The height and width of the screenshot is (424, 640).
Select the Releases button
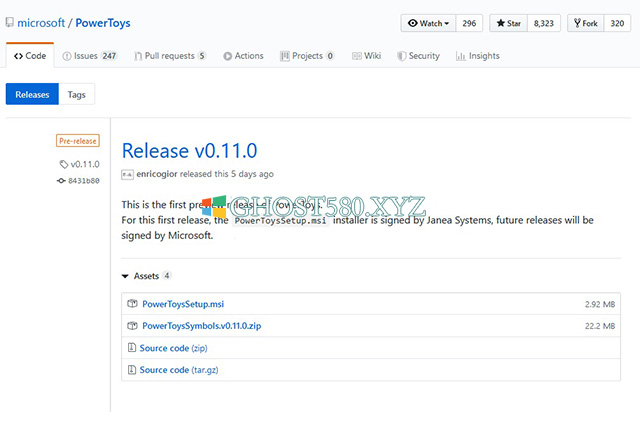pyautogui.click(x=32, y=94)
